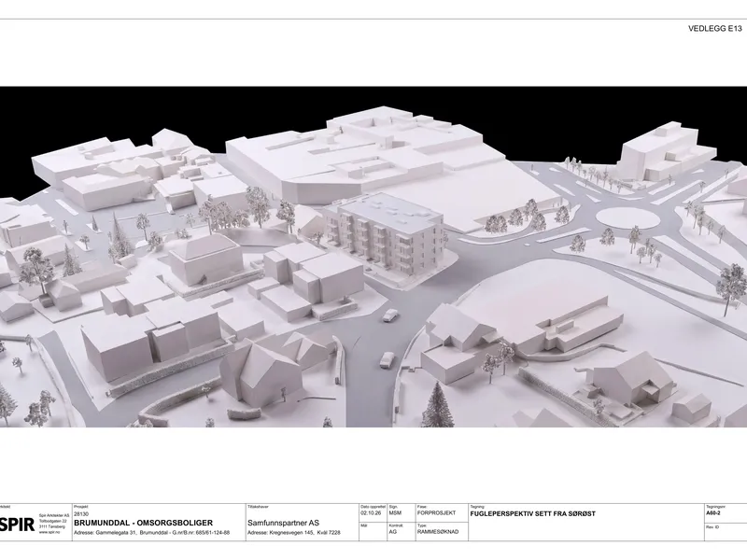
Task: Select drawing title 'FUGLEPERSPEKTIV SETT FRA SØRØST'
Action: [532, 514]
